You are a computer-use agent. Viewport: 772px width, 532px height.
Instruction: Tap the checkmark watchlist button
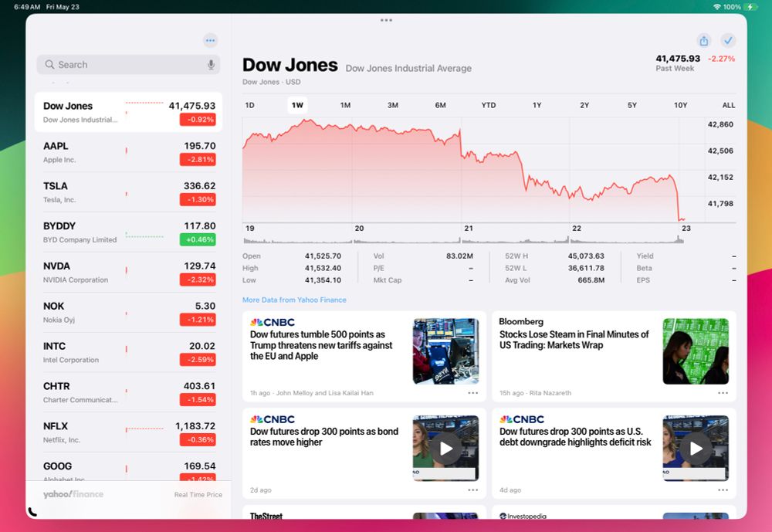click(x=728, y=40)
